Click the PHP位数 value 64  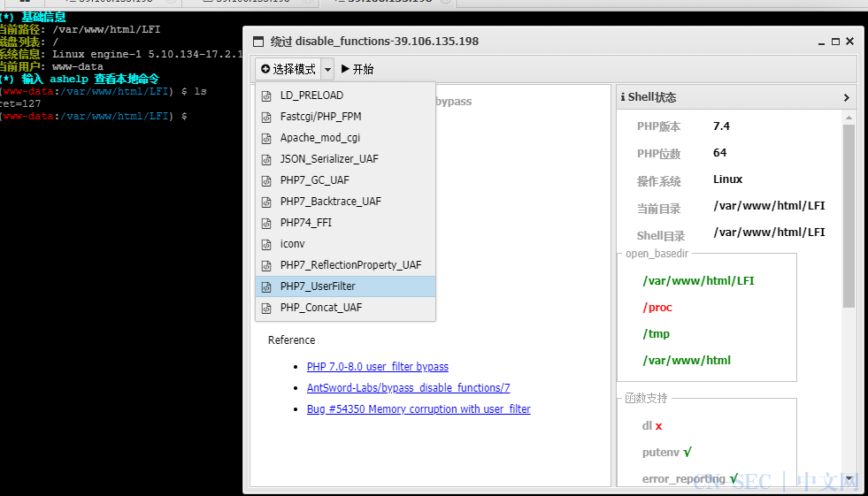[719, 153]
